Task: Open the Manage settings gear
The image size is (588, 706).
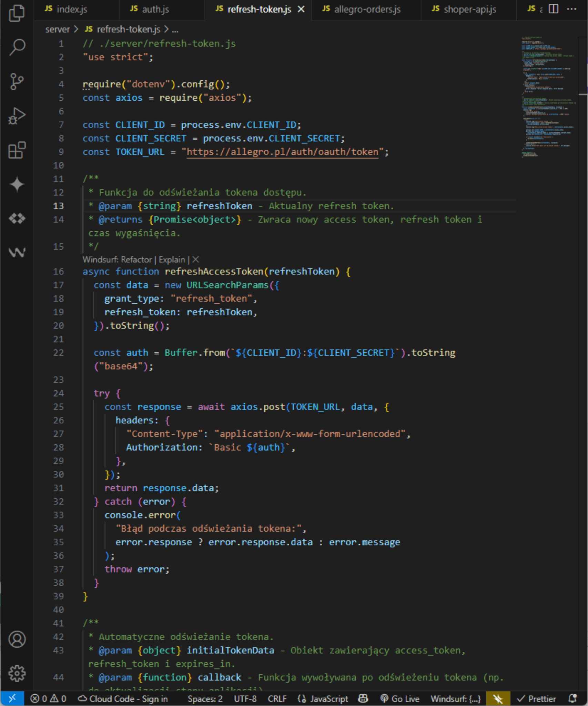Action: click(x=17, y=673)
